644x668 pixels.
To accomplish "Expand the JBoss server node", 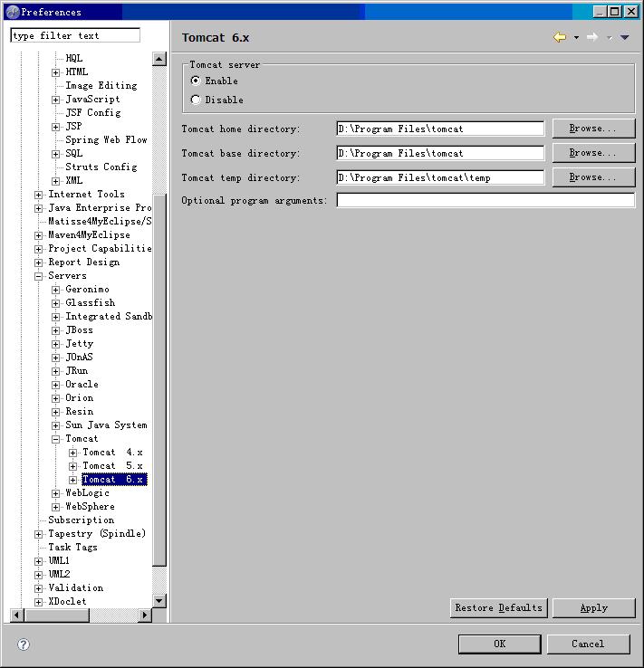I will point(56,330).
